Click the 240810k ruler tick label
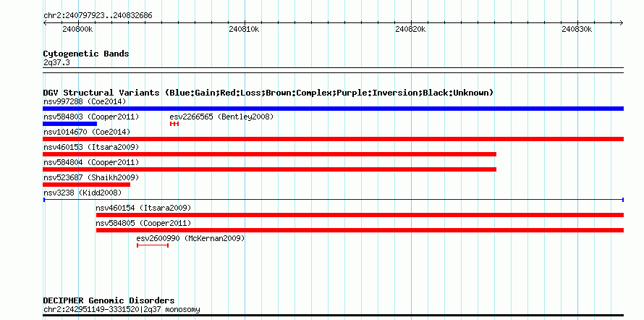This screenshot has width=644, height=320. point(244,29)
